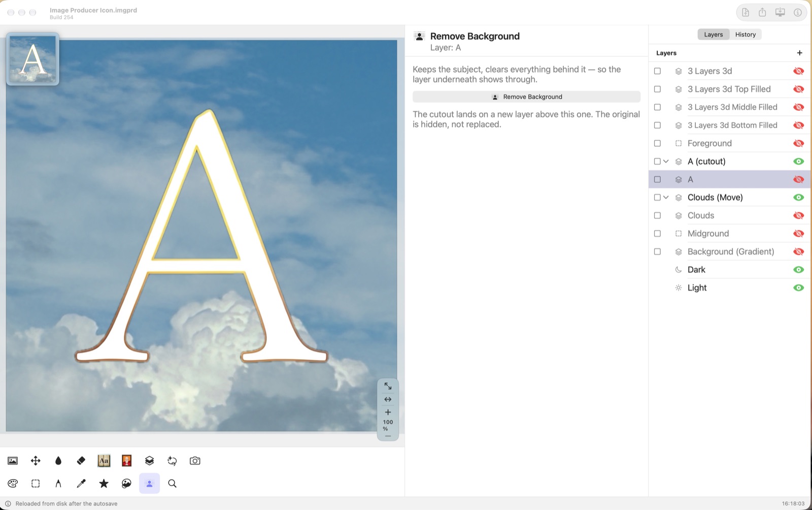The height and width of the screenshot is (510, 812).
Task: Pick the eyedropper tool
Action: pos(81,484)
